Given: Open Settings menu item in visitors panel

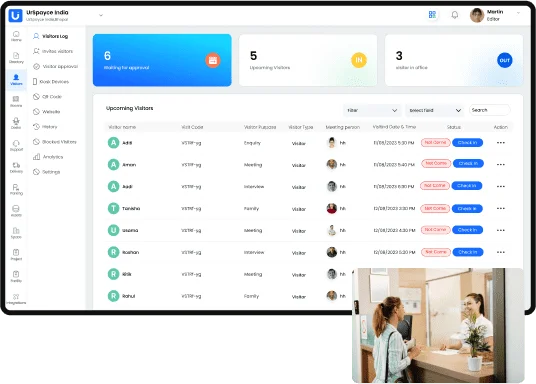Looking at the screenshot, I should click(46, 172).
